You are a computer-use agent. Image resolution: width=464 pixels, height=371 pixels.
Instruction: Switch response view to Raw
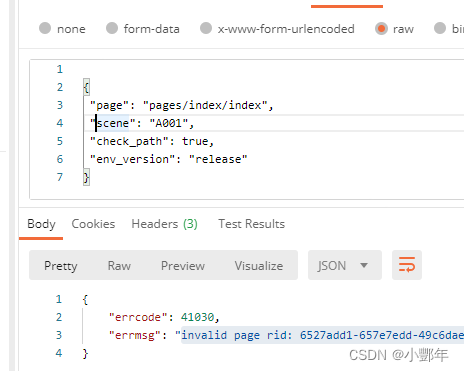(119, 266)
